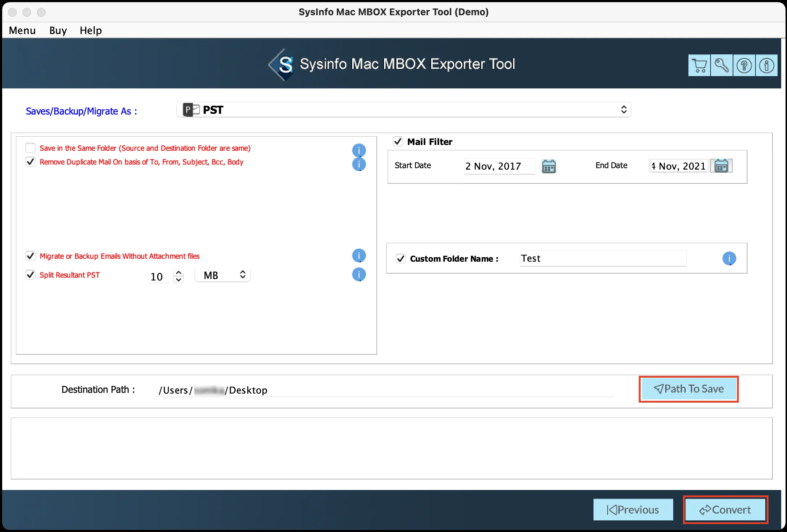Open the PST format dropdown
Screen dimensions: 787x532
point(404,110)
